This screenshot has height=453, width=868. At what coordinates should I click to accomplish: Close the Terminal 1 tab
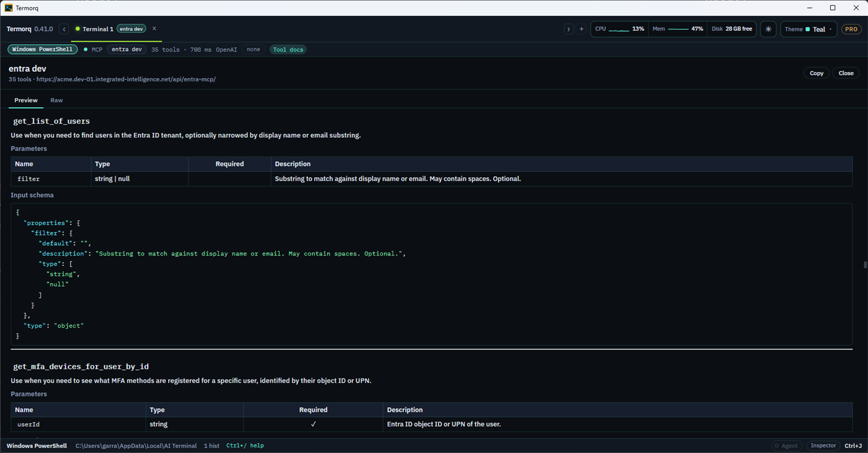tap(154, 29)
